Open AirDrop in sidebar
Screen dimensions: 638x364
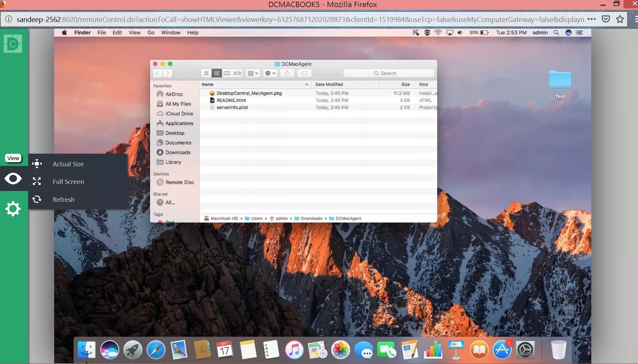tap(174, 94)
